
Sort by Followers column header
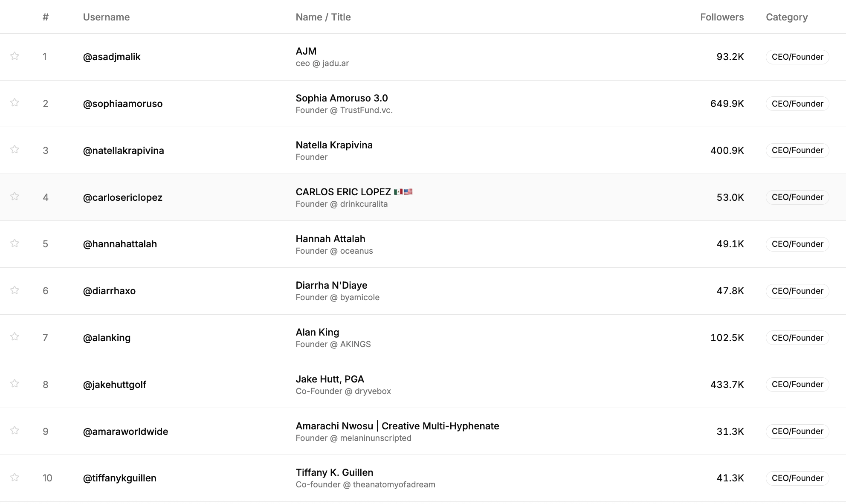tap(721, 17)
